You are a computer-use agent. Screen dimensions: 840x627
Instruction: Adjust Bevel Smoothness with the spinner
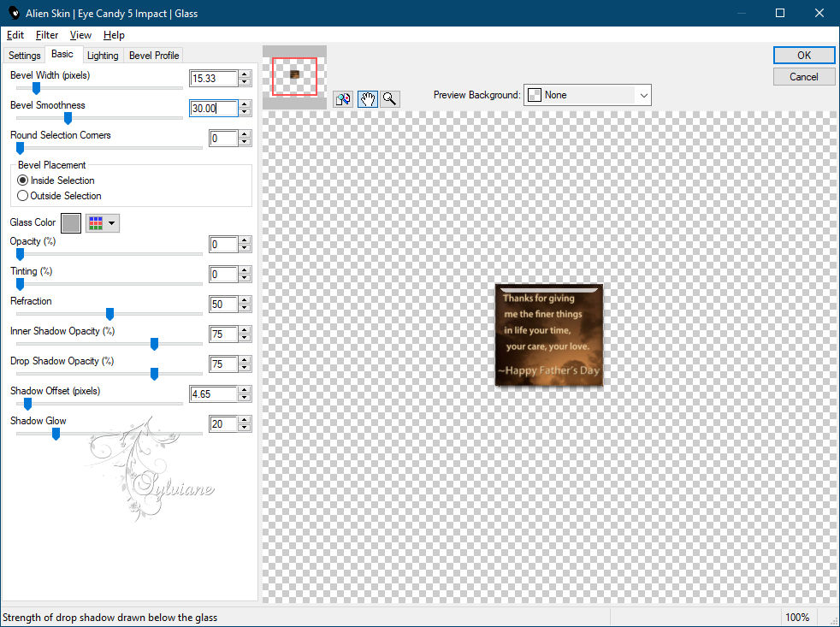coord(245,109)
